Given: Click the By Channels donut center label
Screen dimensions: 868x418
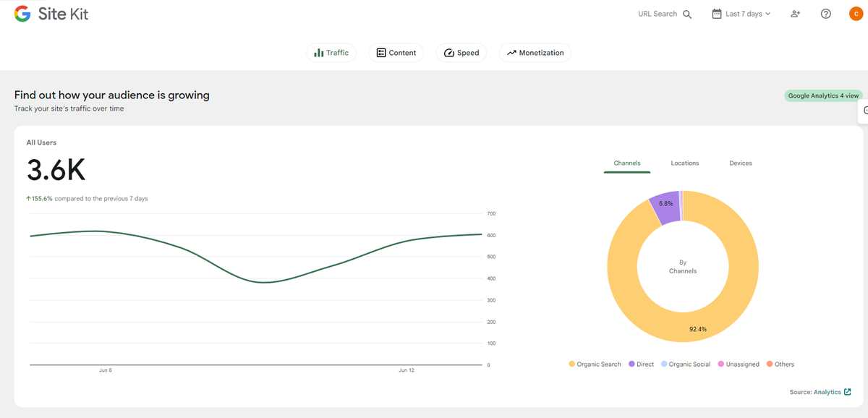Looking at the screenshot, I should coord(683,267).
